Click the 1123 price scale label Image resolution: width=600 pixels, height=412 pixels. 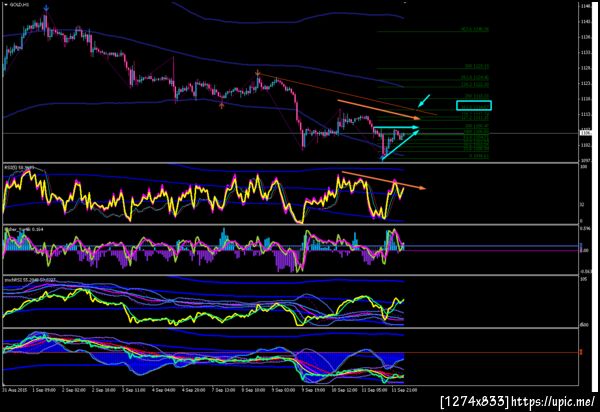(585, 83)
